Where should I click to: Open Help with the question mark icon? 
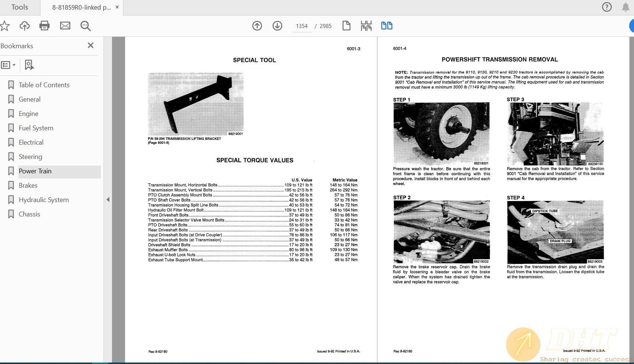(x=607, y=7)
